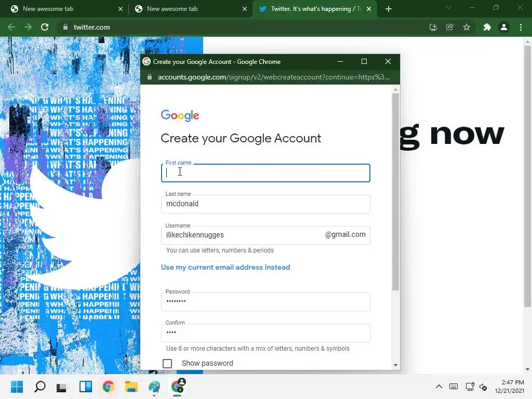Open a new tab with plus button
532x399 pixels.
389,9
